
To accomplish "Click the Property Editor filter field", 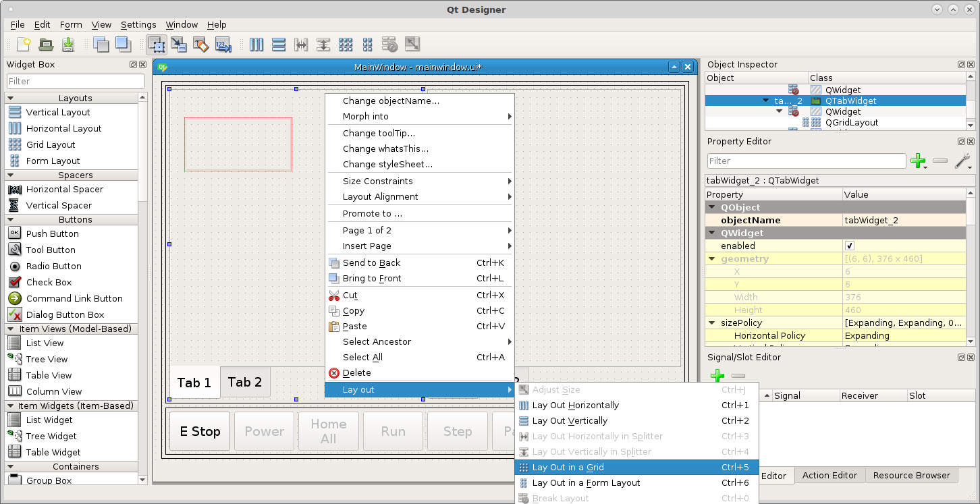I will click(807, 161).
